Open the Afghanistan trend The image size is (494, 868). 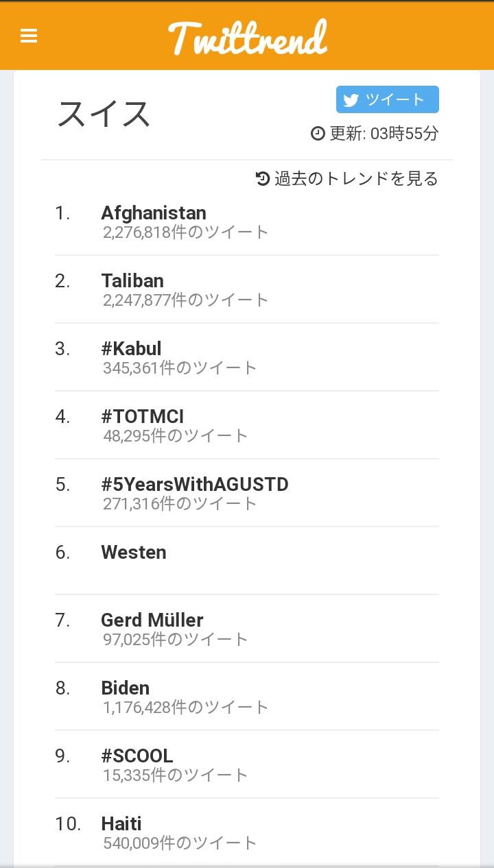154,213
